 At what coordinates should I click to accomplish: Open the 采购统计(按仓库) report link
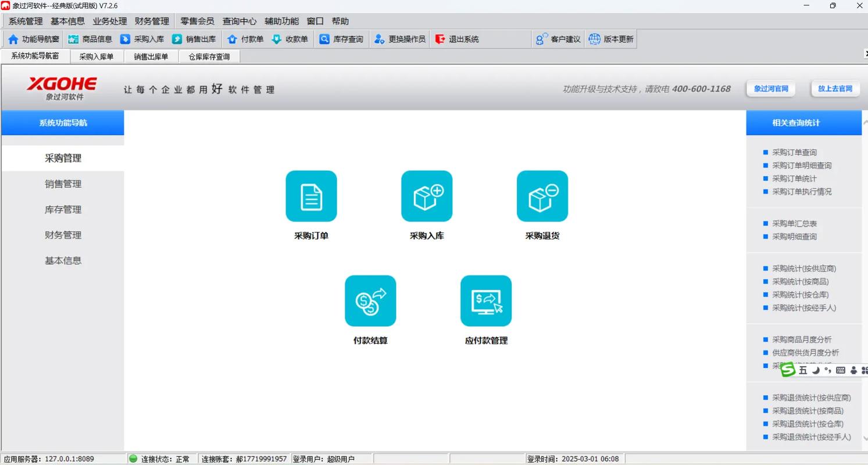pos(800,295)
